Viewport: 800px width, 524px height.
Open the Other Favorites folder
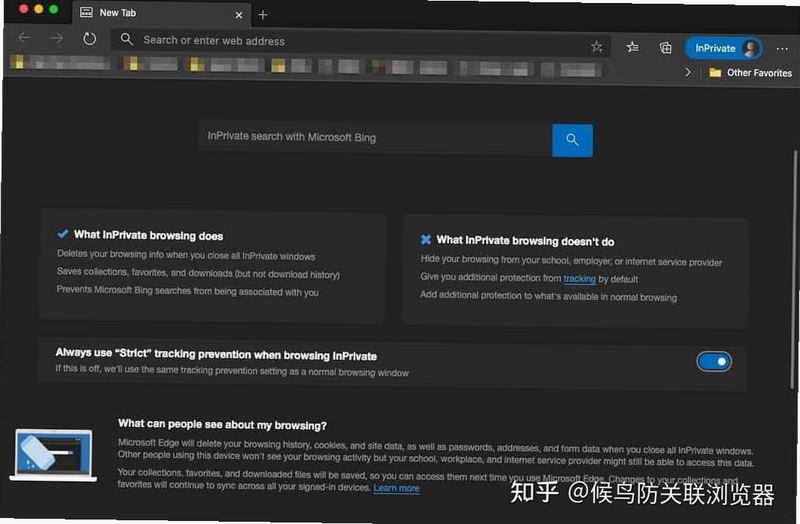(x=751, y=72)
